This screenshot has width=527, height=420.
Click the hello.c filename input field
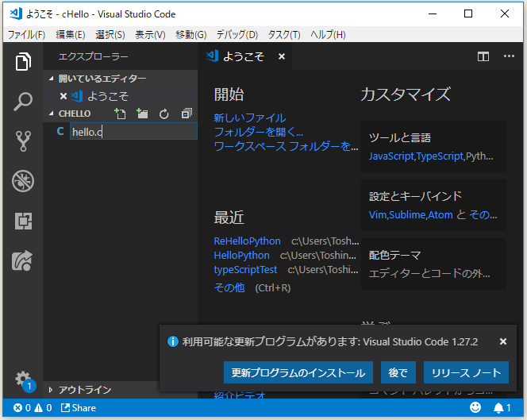pyautogui.click(x=133, y=132)
